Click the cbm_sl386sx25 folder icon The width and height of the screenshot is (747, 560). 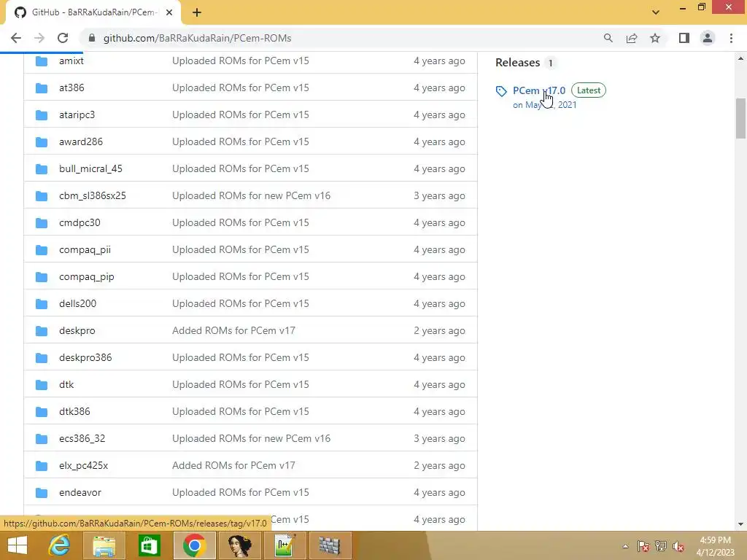42,195
